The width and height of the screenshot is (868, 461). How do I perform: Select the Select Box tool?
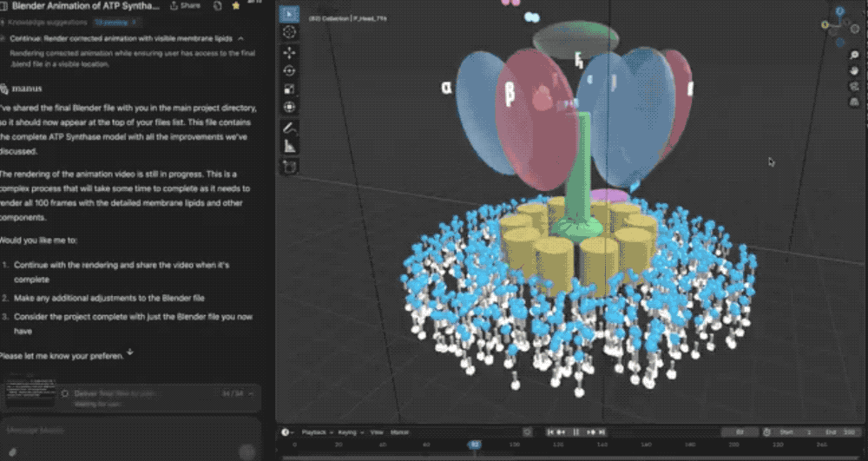pos(289,14)
